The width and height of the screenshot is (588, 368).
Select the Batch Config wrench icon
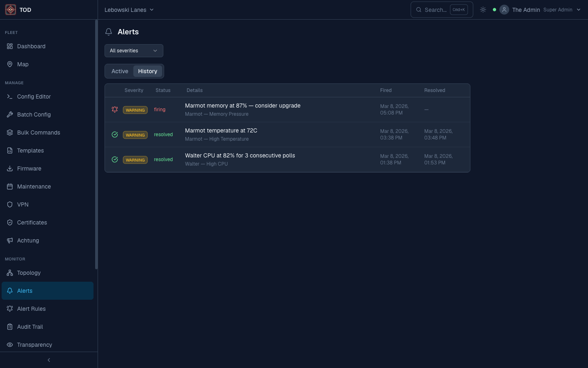(x=10, y=114)
